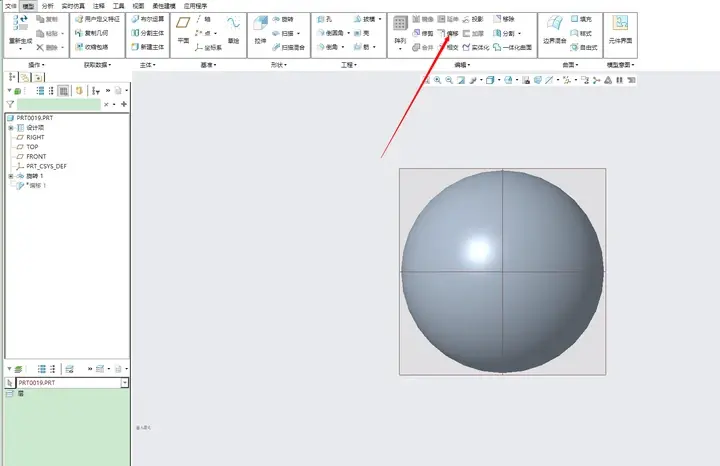720x466 pixels.
Task: Switch to the 分析 ribbon tab
Action: point(47,6)
